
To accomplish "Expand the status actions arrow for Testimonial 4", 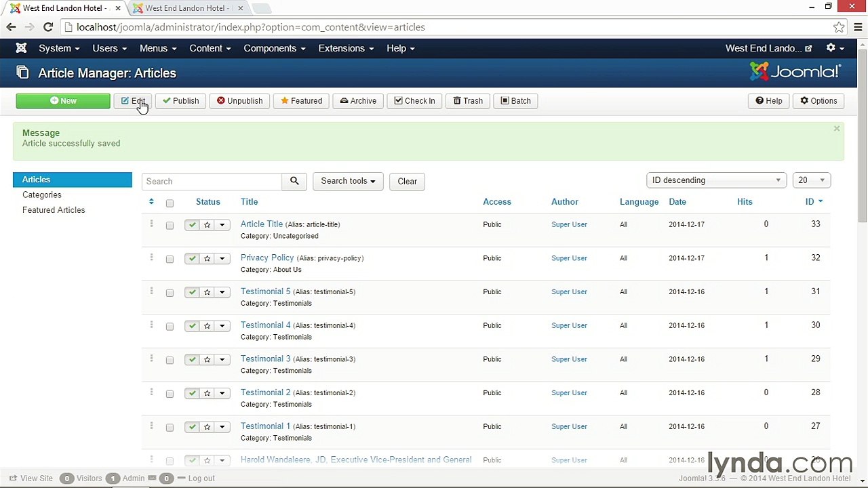I will (x=222, y=326).
